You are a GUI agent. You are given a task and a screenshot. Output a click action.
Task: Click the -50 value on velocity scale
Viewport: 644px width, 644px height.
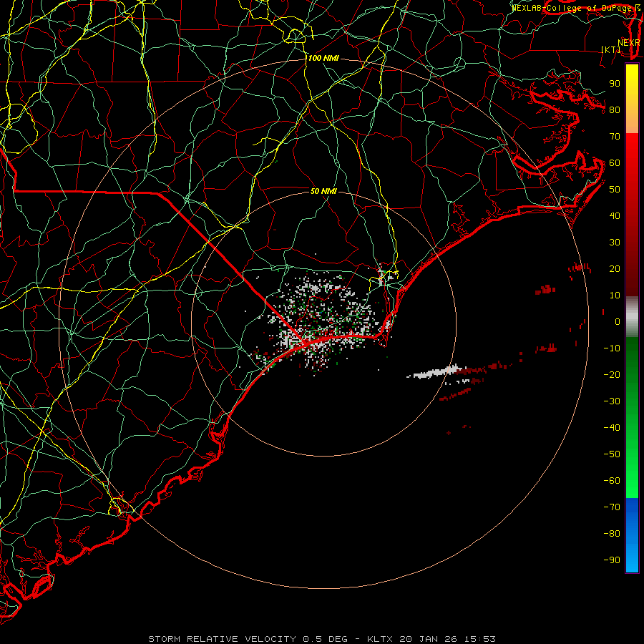pos(612,454)
